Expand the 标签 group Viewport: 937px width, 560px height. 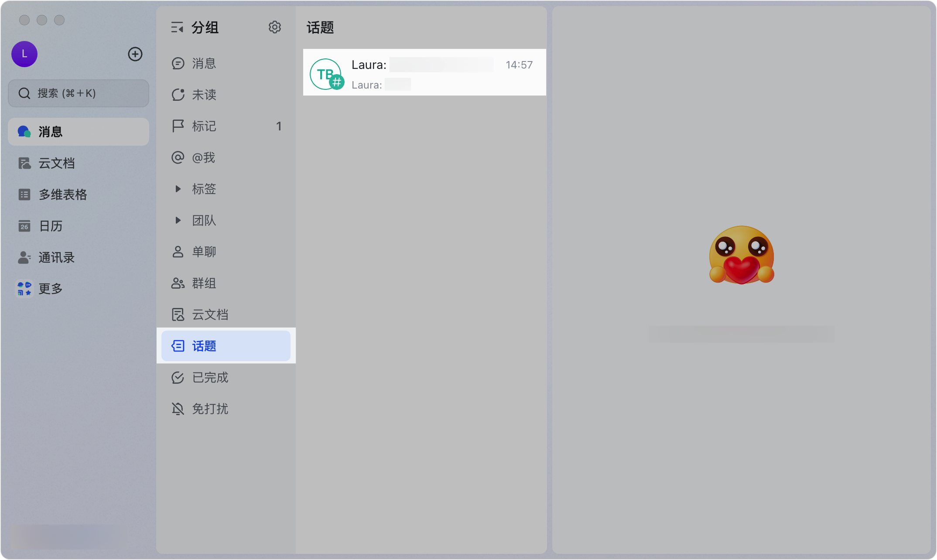pyautogui.click(x=178, y=189)
